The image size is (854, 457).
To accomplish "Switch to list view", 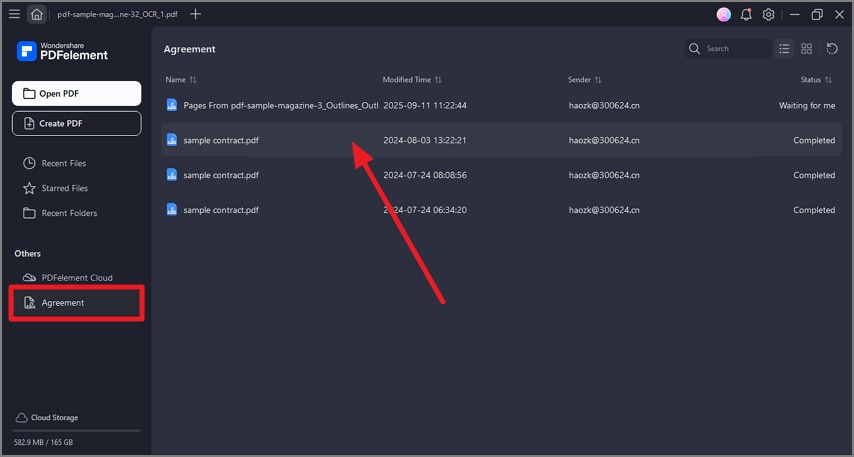I will [784, 48].
